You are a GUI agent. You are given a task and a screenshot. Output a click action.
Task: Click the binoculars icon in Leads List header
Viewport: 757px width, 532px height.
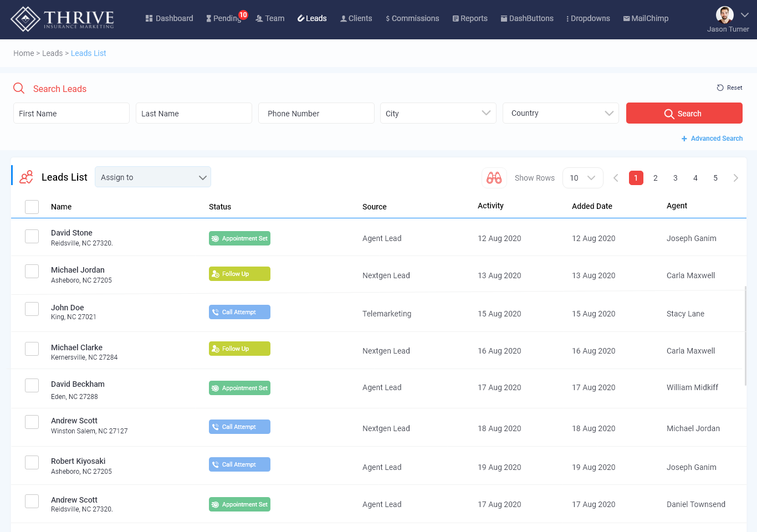494,178
